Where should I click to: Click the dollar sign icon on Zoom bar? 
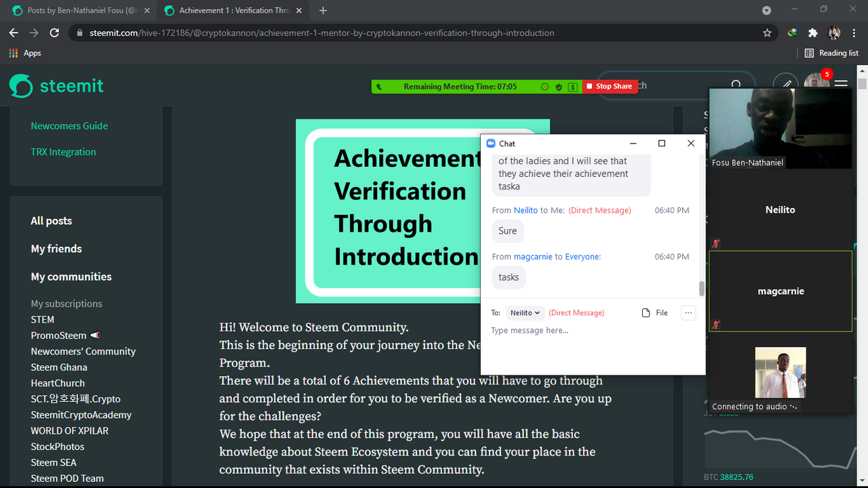[x=573, y=87]
